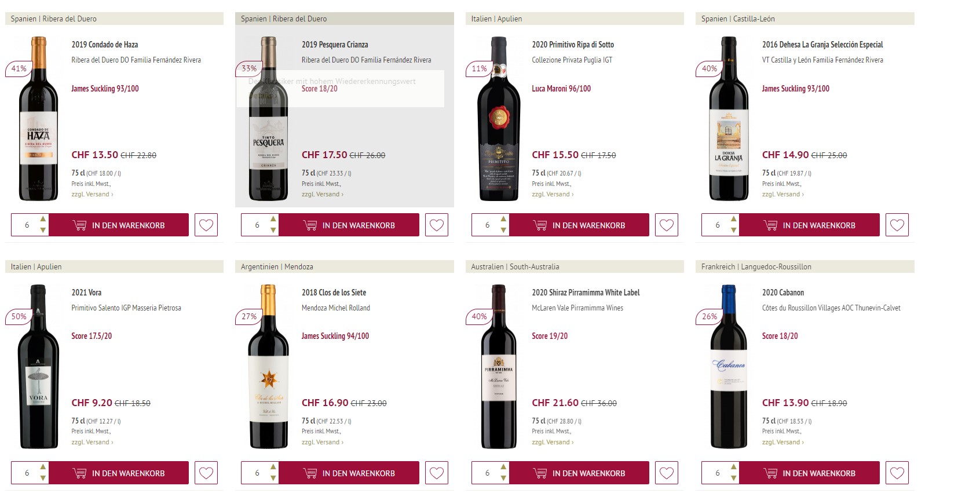The width and height of the screenshot is (980, 493).
Task: Decrease quantity for Pesquera Crianza
Action: pos(273,231)
